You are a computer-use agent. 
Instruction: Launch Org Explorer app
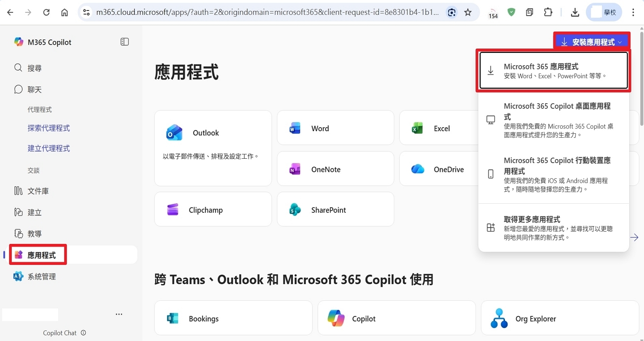pyautogui.click(x=559, y=319)
